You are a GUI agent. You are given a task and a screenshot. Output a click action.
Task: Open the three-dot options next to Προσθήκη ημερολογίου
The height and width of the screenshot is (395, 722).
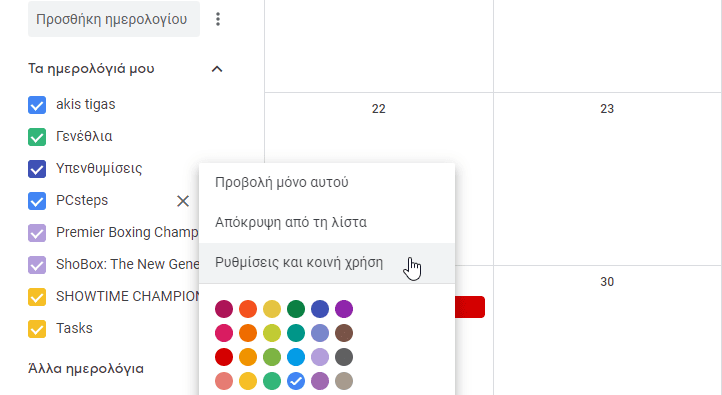tap(218, 19)
